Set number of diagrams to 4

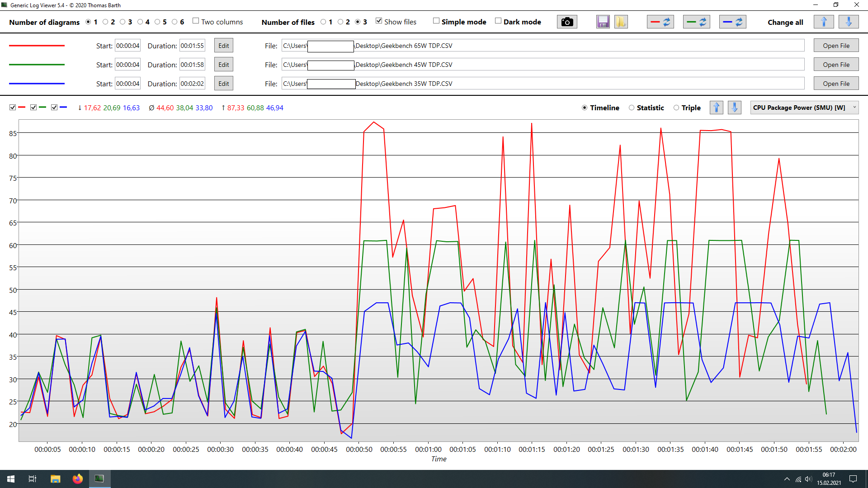pyautogui.click(x=140, y=22)
